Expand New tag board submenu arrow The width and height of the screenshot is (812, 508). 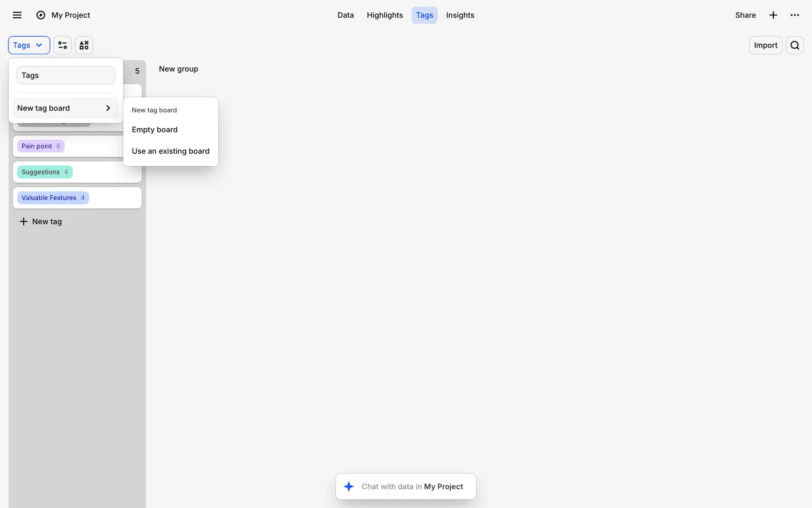coord(108,108)
